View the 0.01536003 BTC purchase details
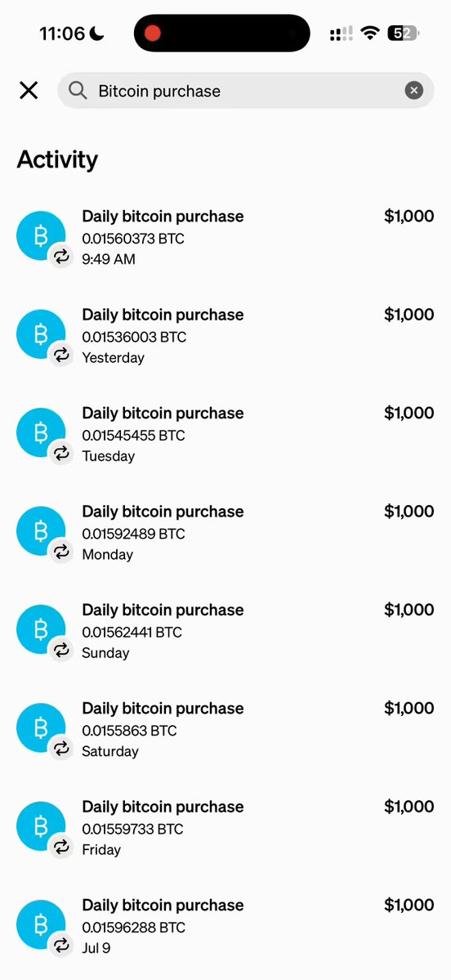 [x=225, y=336]
